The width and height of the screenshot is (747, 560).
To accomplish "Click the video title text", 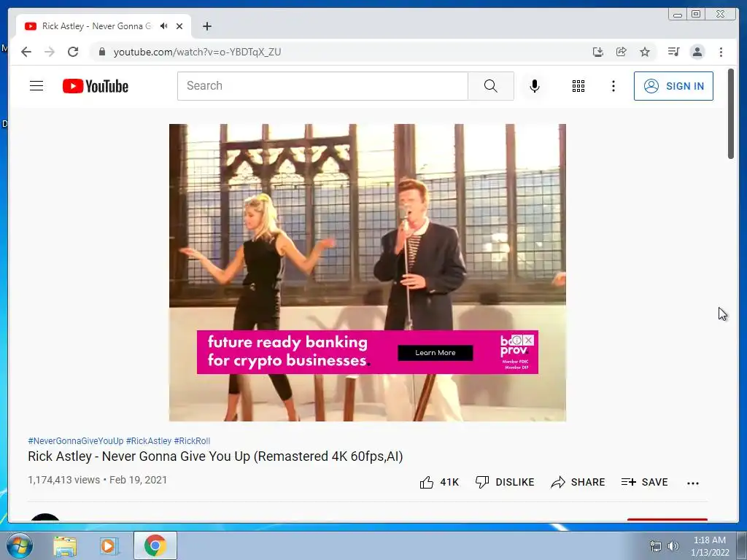I will pyautogui.click(x=215, y=456).
